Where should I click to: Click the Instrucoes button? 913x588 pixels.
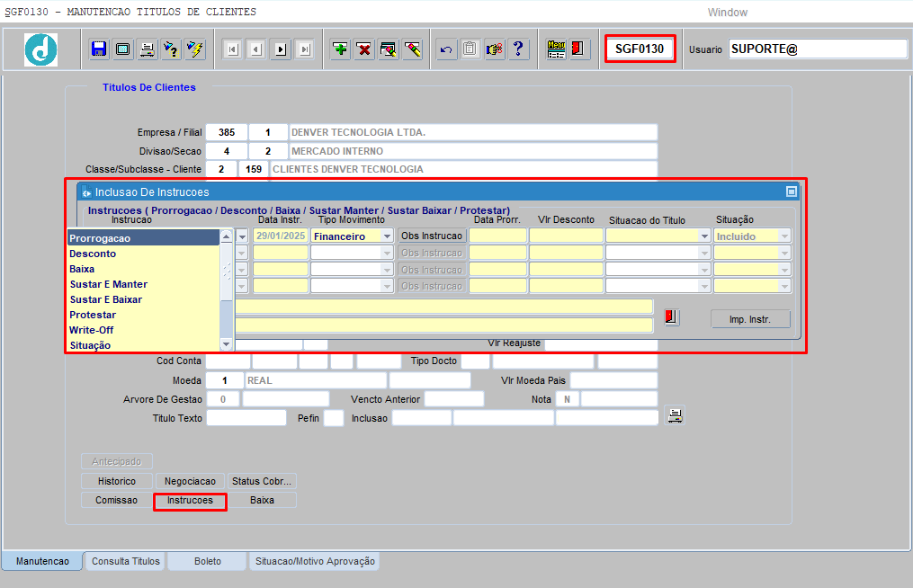pyautogui.click(x=190, y=500)
